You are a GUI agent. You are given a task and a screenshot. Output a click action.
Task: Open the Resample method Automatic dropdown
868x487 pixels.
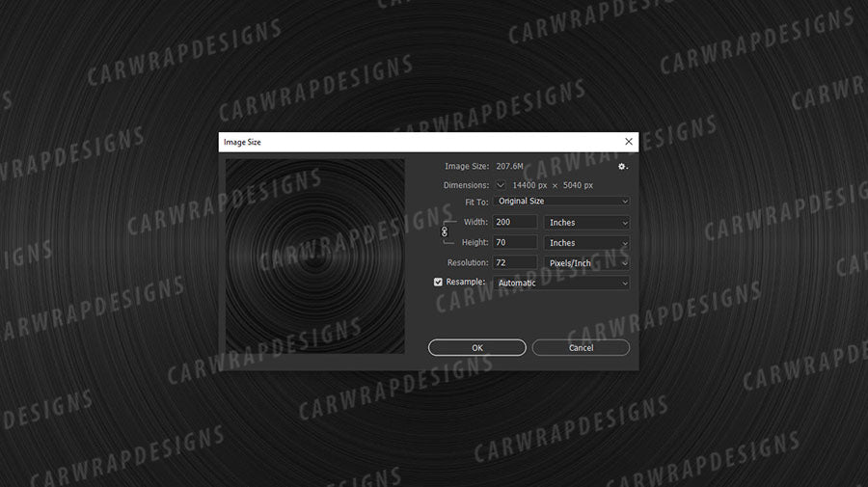tap(561, 284)
